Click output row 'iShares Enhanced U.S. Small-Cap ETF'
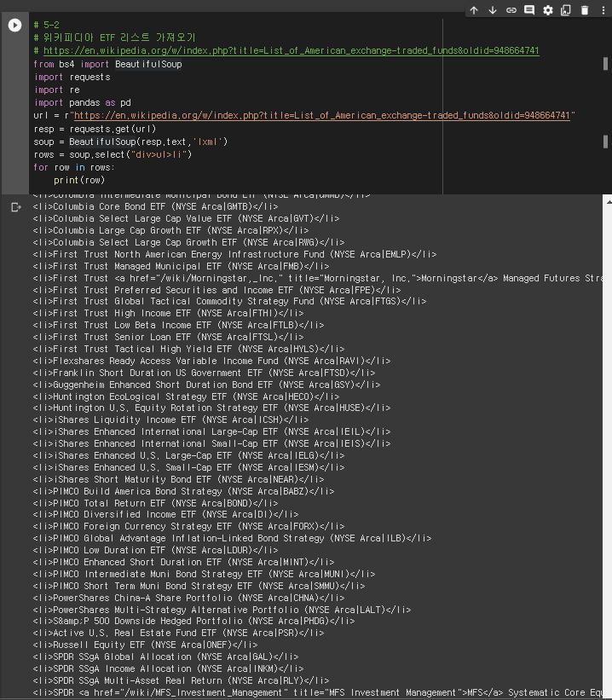 click(x=188, y=468)
